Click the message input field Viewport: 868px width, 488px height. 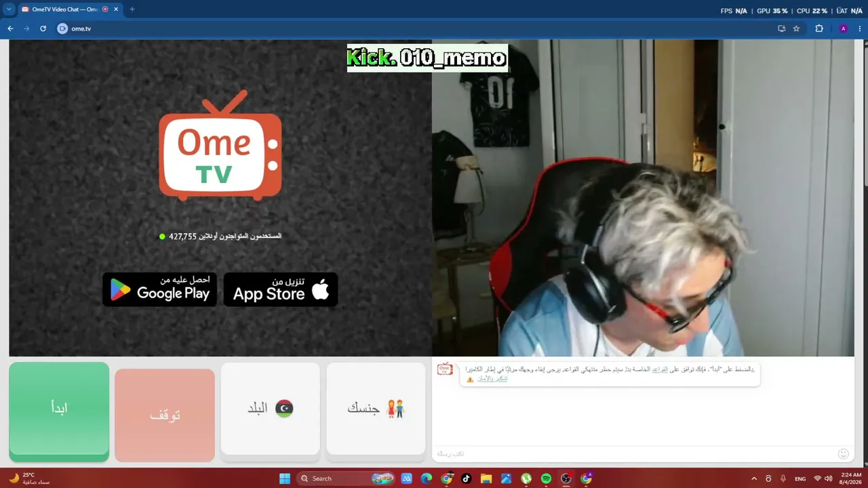click(x=634, y=453)
